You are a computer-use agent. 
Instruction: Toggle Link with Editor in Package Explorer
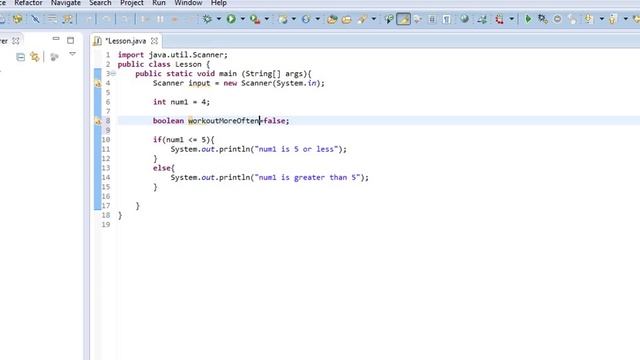tap(35, 57)
